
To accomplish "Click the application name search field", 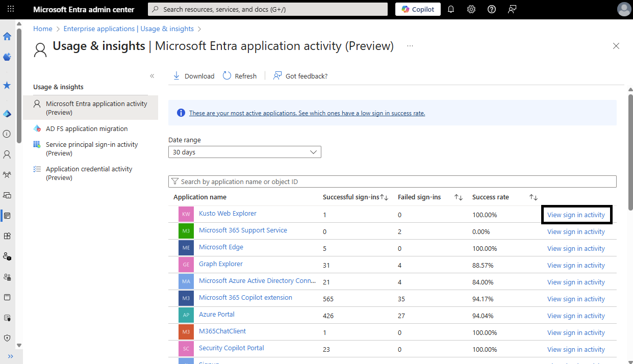I will (x=393, y=181).
